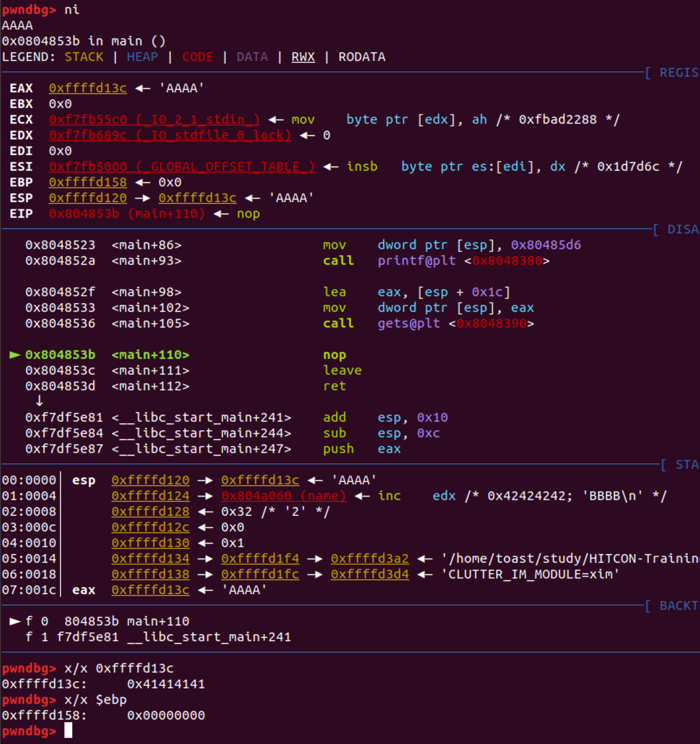Click the REGIS section header label
The width and height of the screenshot is (700, 744).
click(679, 72)
